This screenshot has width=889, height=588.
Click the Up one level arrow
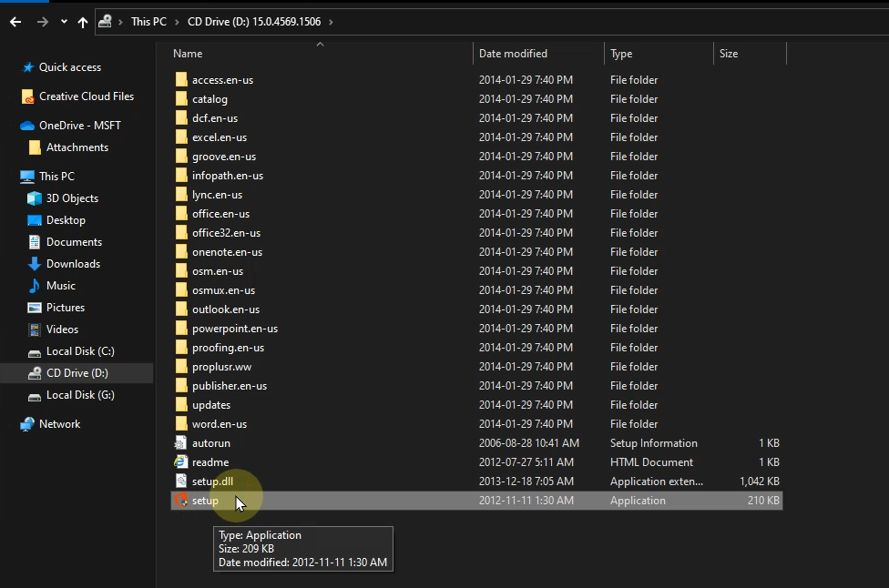click(83, 21)
